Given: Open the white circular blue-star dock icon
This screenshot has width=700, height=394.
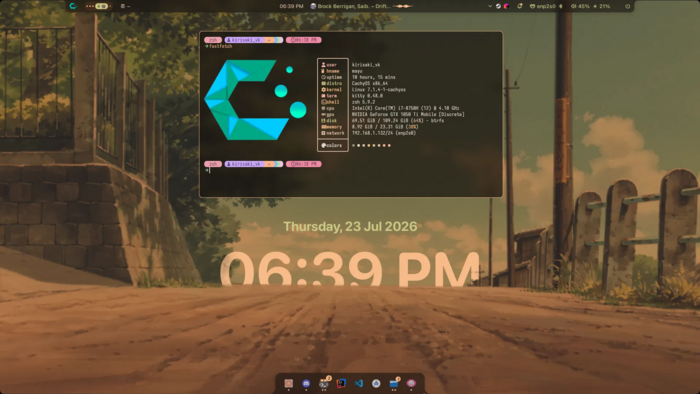Looking at the screenshot, I should 376,383.
